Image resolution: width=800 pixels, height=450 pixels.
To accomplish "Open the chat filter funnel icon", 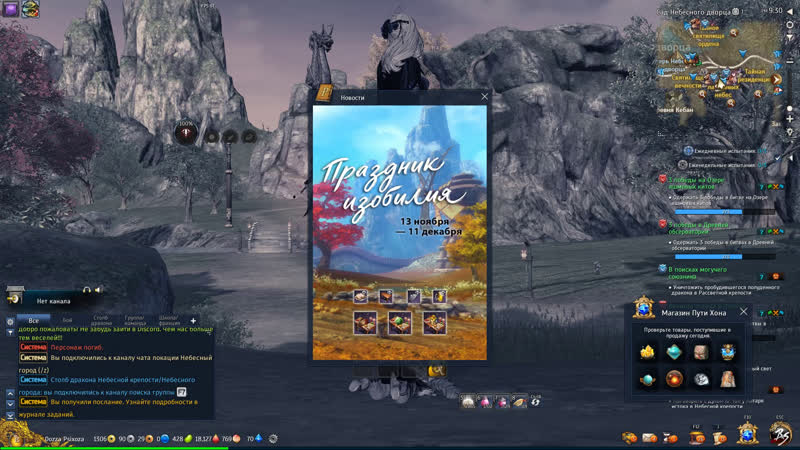I will point(10,333).
